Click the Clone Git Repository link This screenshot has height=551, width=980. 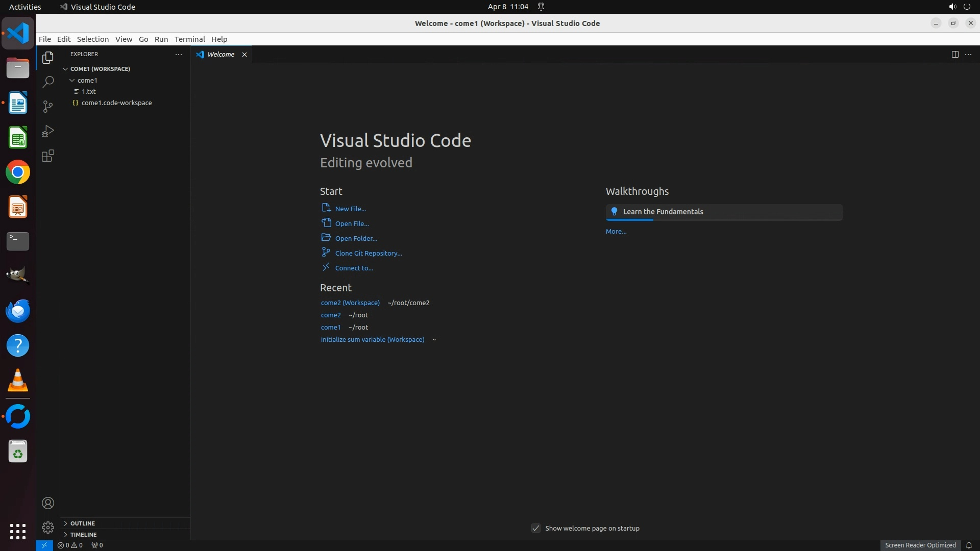tap(368, 253)
